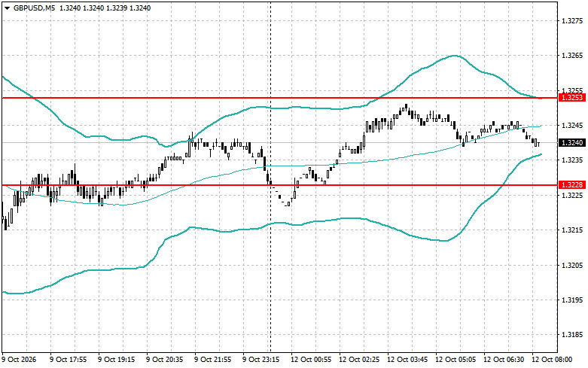Open the chart menu triangle beside GBPUSD,M5
Image resolution: width=588 pixels, height=368 pixels.
click(7, 8)
